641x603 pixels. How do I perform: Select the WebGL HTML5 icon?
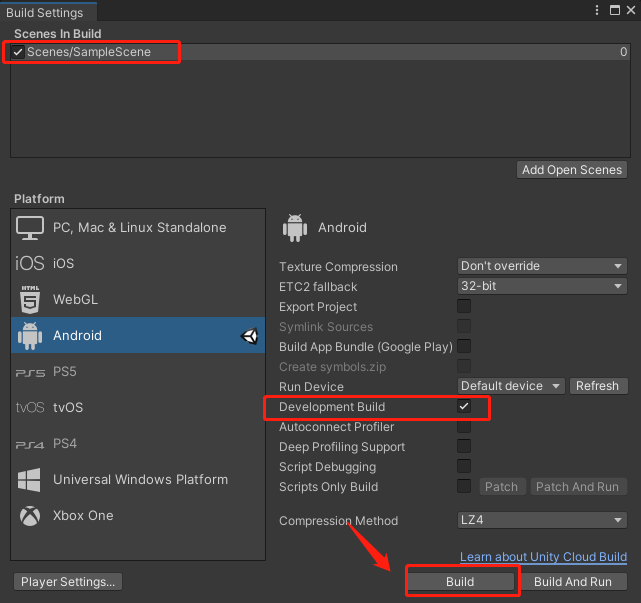[30, 299]
